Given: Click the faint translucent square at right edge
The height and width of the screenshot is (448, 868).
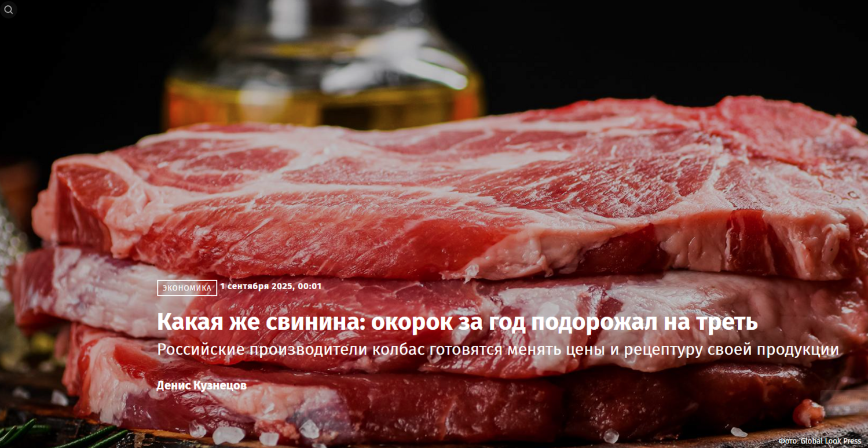Looking at the screenshot, I should pyautogui.click(x=843, y=403).
